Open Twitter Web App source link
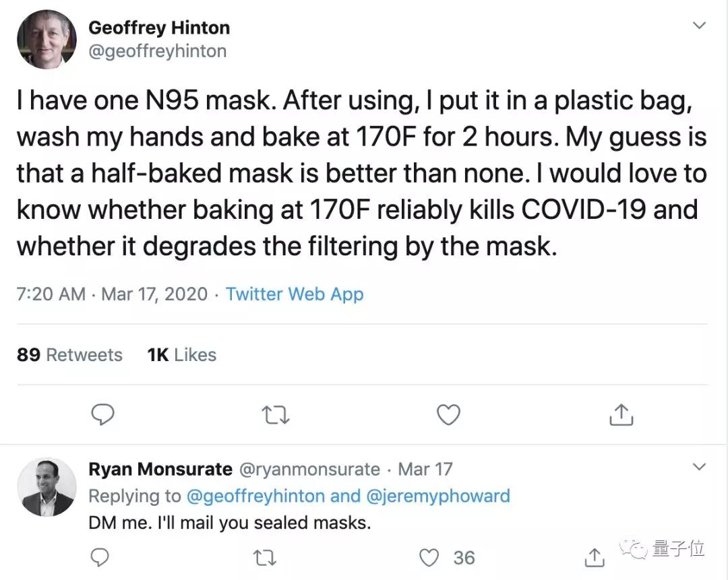The image size is (728, 580). click(295, 294)
